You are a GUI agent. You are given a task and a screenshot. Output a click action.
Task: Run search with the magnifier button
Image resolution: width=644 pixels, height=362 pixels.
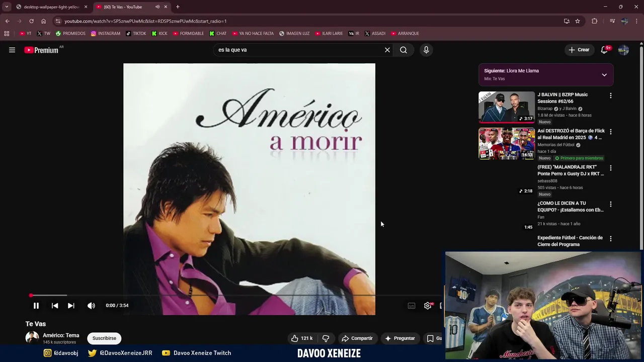click(404, 50)
